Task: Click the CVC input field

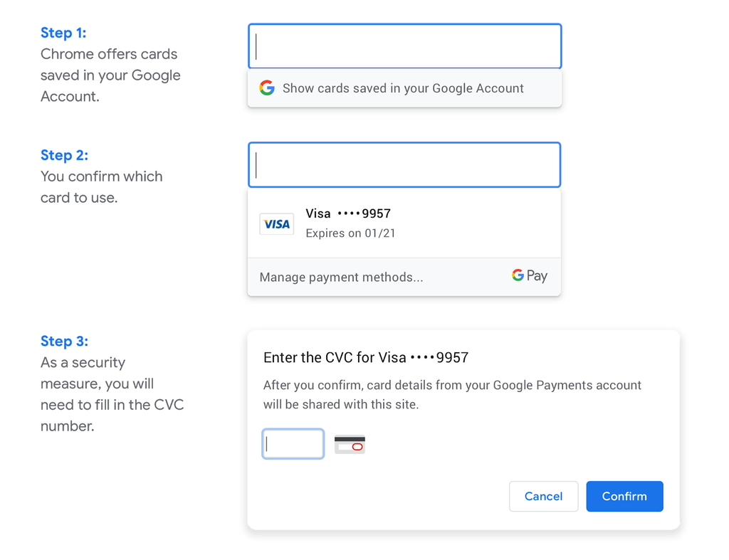Action: 293,443
